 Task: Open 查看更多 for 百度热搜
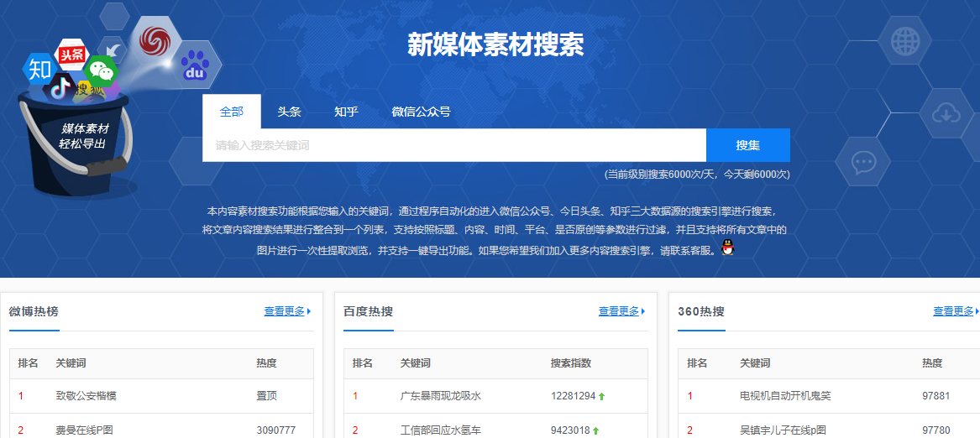(622, 311)
